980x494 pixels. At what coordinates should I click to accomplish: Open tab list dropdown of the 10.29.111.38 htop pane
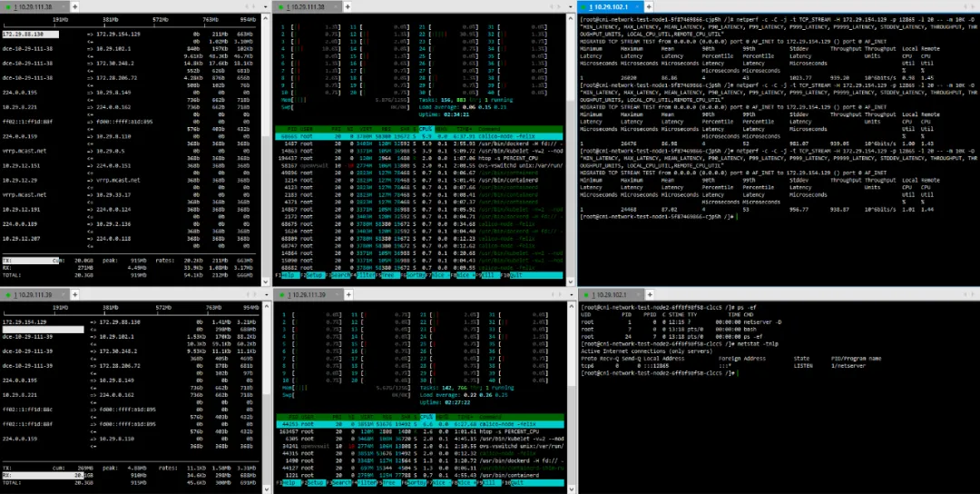tap(570, 6)
